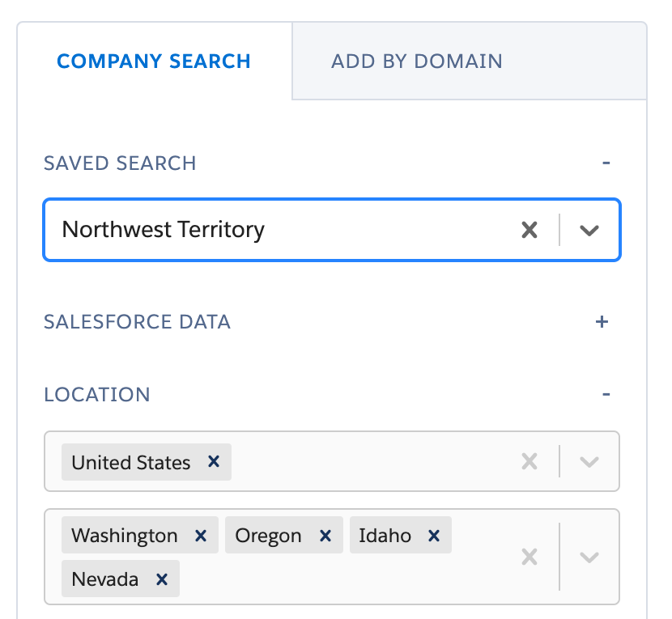
Task: Remove the Washington state filter
Action: pos(199,535)
